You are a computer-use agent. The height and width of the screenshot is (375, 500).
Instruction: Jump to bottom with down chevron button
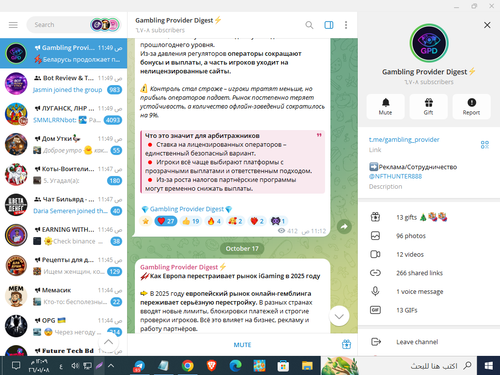339,316
